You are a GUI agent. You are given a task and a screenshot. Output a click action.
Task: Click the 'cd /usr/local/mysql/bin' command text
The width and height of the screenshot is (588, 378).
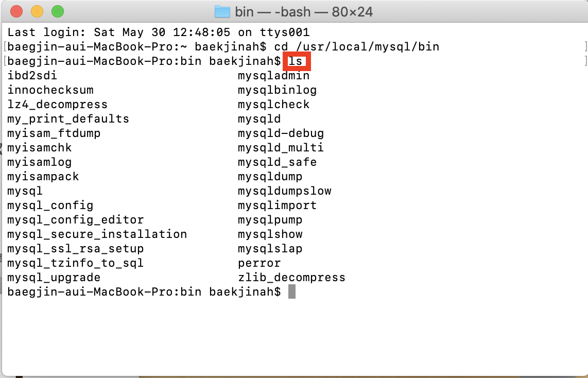coord(357,47)
